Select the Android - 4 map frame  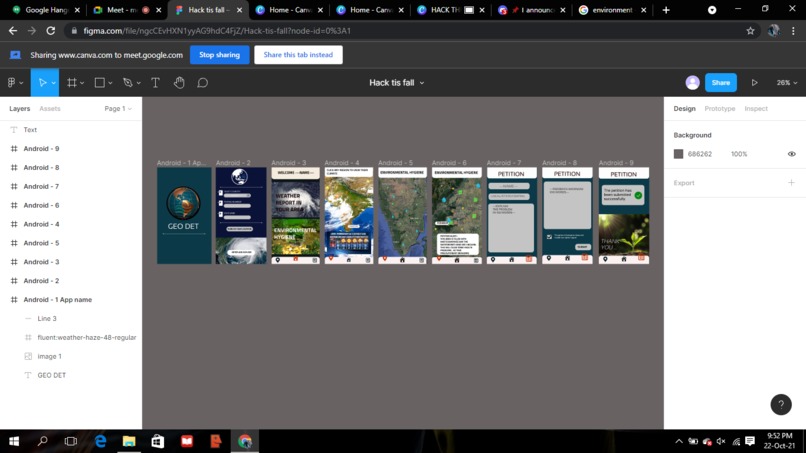point(349,215)
